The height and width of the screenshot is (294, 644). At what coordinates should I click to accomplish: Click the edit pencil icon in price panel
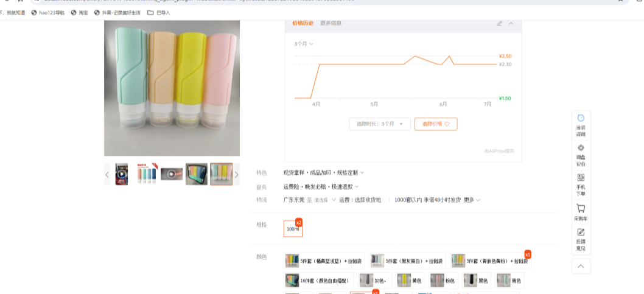(x=499, y=23)
